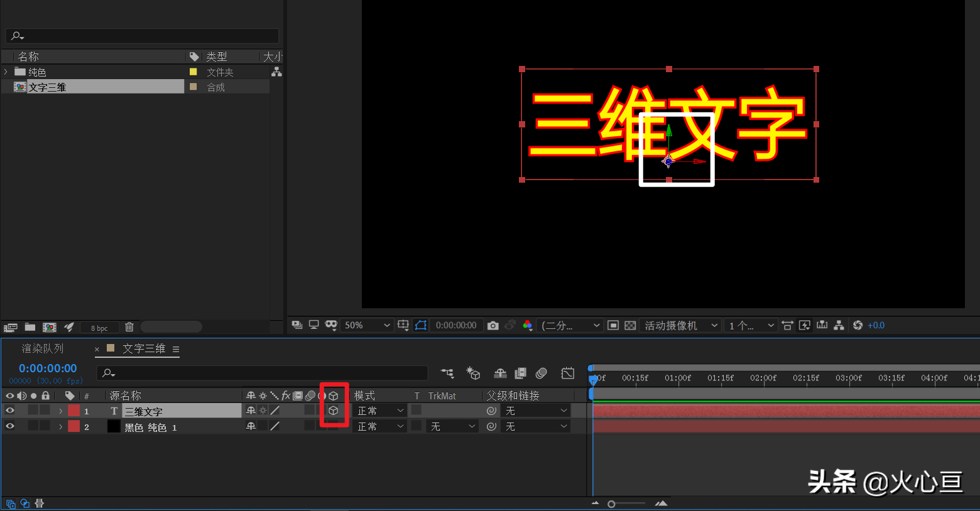
Task: Click the red label swatch of layer 2
Action: [x=74, y=426]
